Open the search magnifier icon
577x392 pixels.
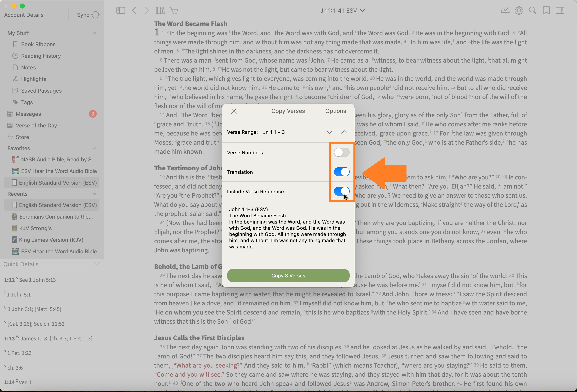[x=532, y=10]
